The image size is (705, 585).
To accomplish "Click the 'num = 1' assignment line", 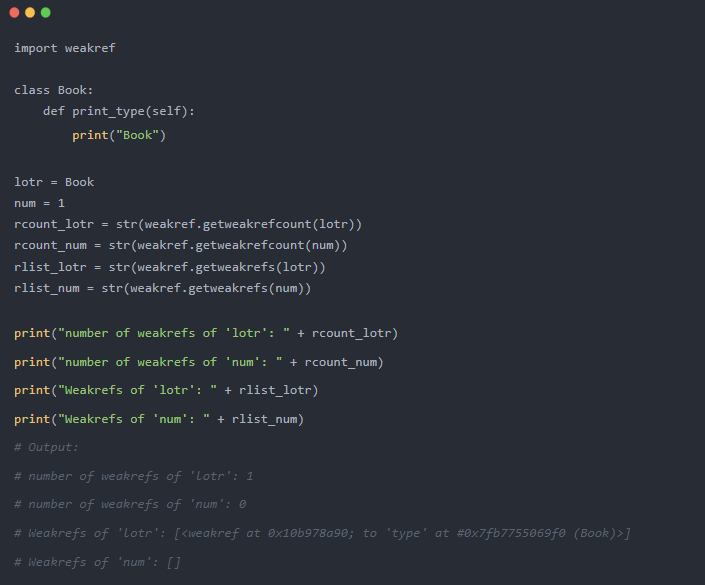I will coord(39,203).
